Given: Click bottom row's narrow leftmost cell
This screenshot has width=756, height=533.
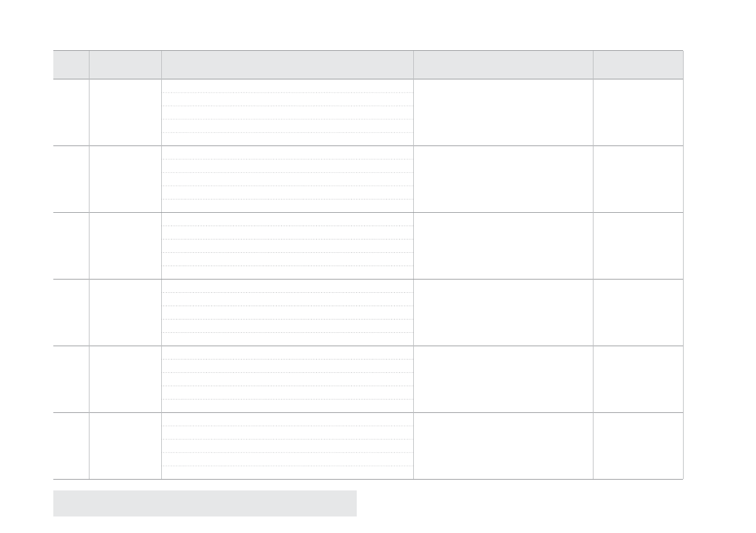Looking at the screenshot, I should [x=71, y=446].
